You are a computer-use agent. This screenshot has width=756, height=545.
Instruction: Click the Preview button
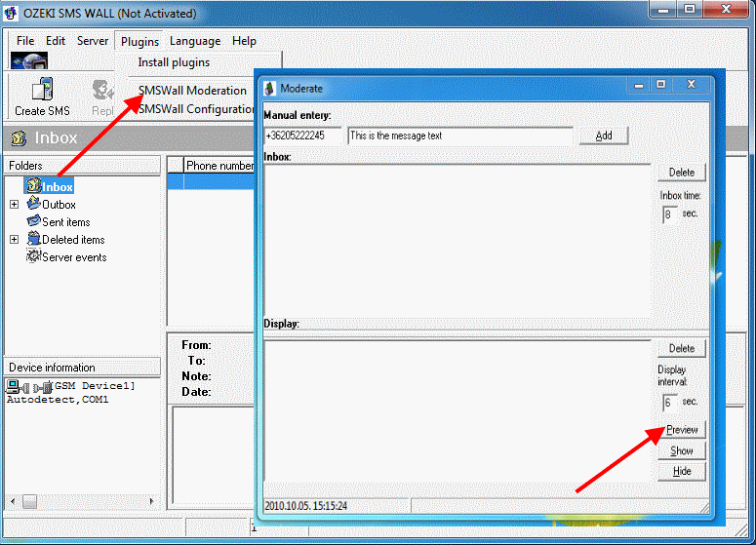[x=682, y=430]
